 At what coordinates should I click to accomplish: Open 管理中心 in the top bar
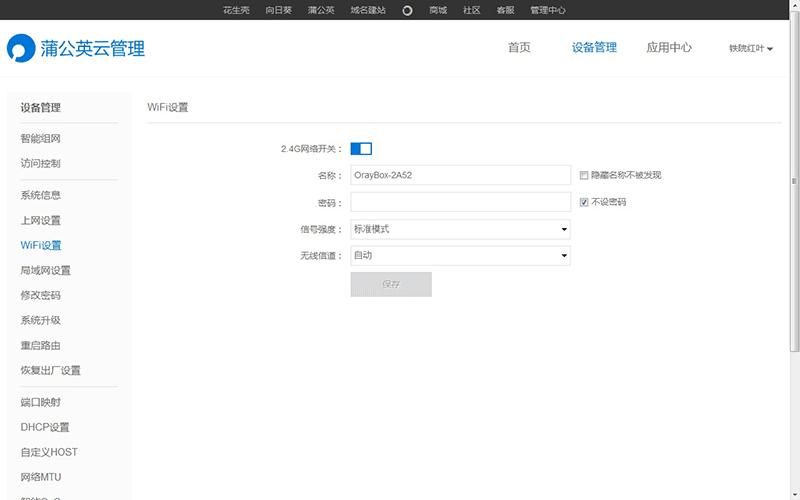tap(548, 10)
